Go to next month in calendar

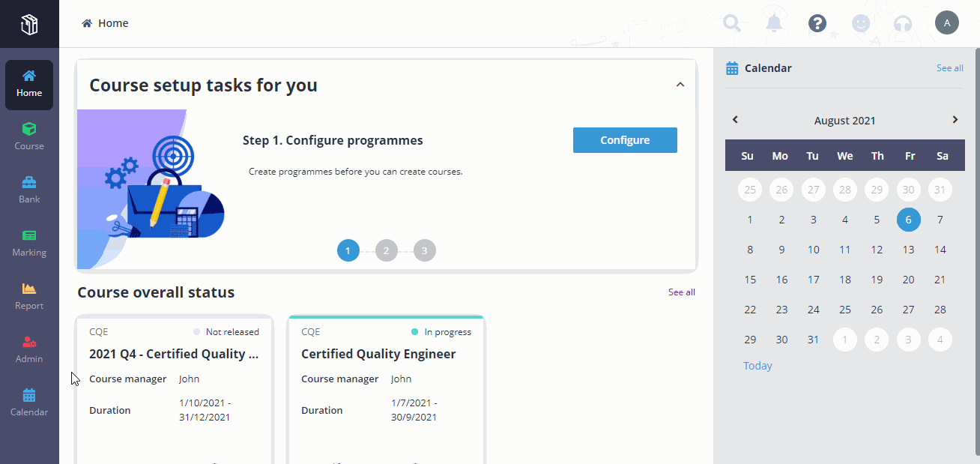coord(955,120)
